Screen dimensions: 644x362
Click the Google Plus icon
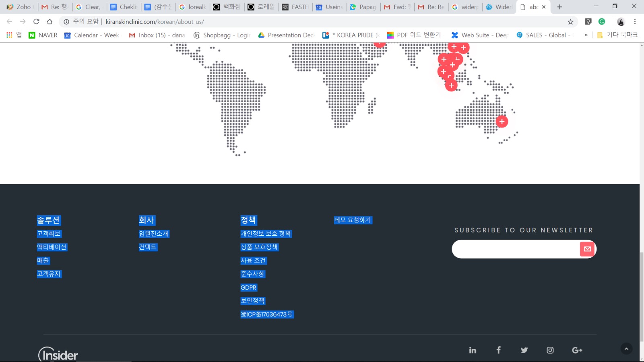577,350
